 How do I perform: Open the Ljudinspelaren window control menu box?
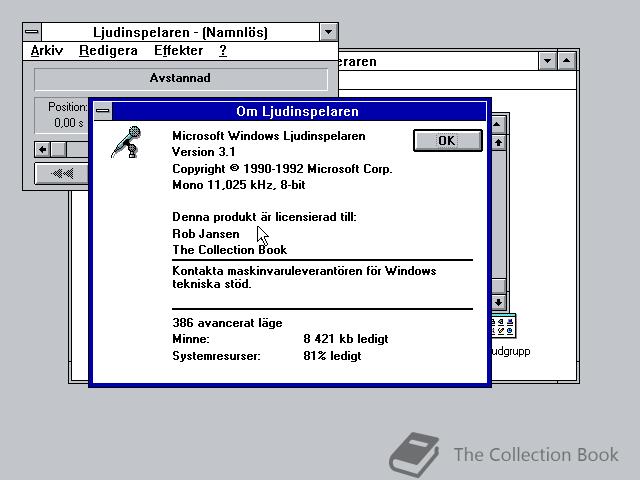(x=32, y=32)
